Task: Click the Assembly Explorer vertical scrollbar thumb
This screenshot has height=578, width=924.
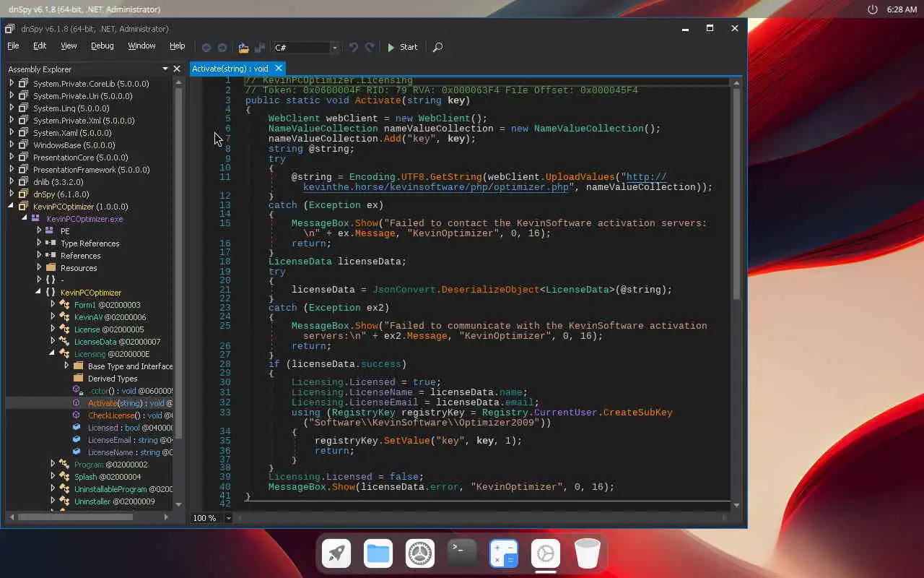Action: (179, 263)
